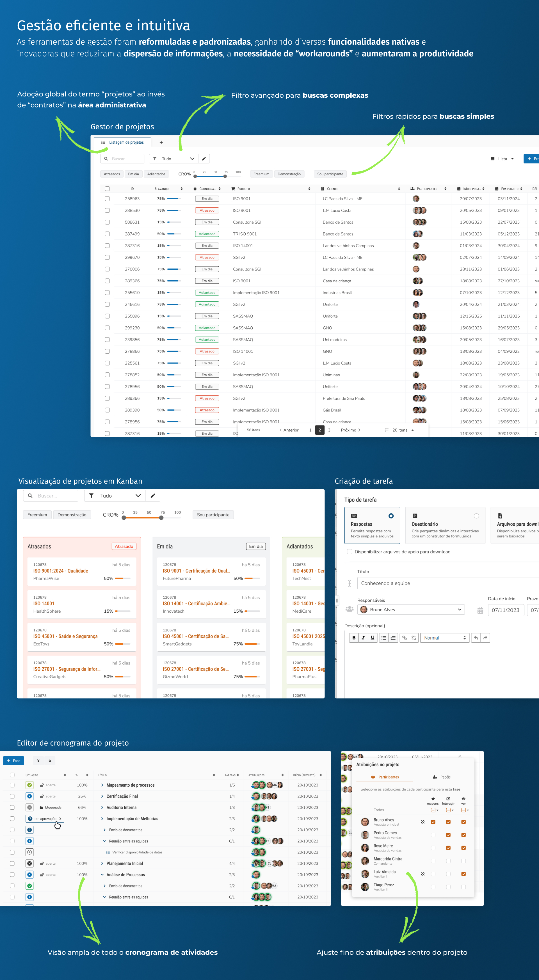Open the Responsáveis dropdown showing Bruno Alves

(x=411, y=610)
